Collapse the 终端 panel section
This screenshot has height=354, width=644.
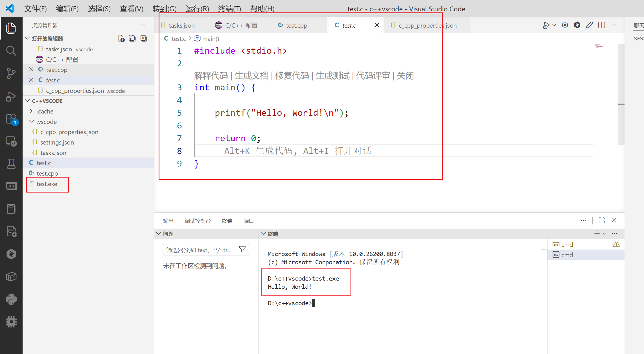pos(263,234)
